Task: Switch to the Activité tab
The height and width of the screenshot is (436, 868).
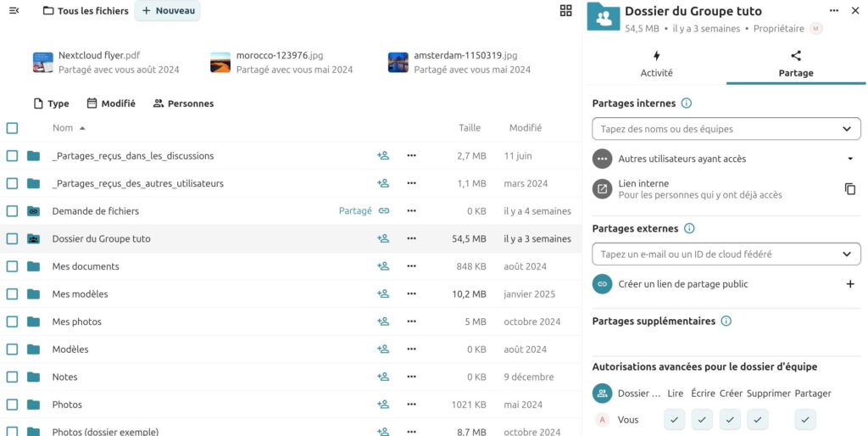Action: coord(657,64)
